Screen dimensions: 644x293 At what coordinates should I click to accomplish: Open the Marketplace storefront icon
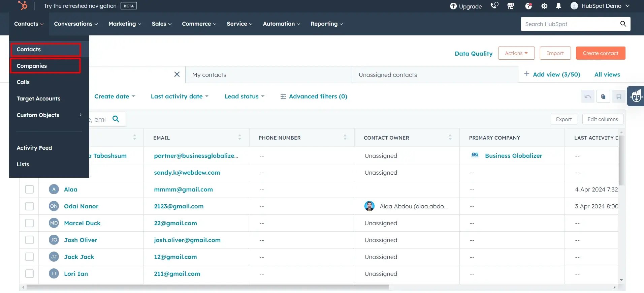511,6
